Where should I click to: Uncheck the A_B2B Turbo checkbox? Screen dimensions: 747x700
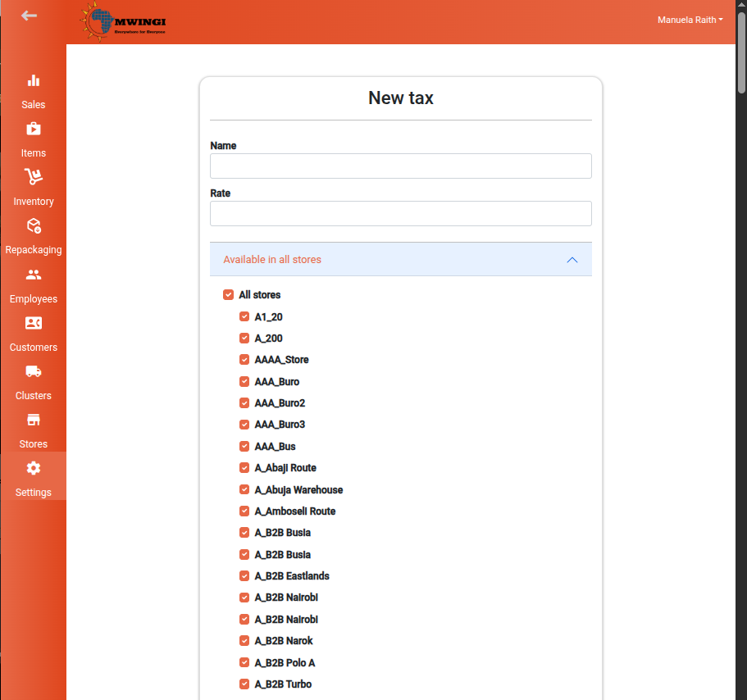[x=244, y=684]
